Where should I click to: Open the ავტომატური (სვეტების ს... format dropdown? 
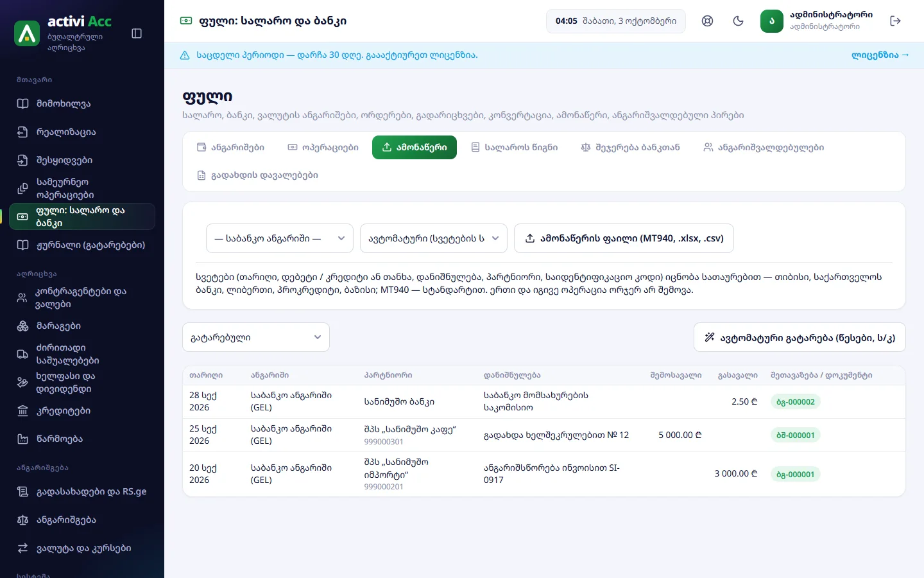(434, 238)
